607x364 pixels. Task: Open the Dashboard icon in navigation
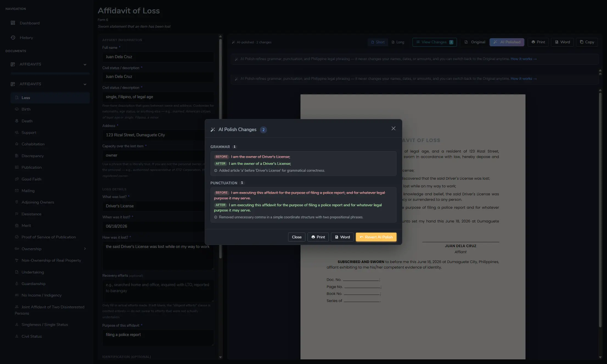[x=13, y=23]
